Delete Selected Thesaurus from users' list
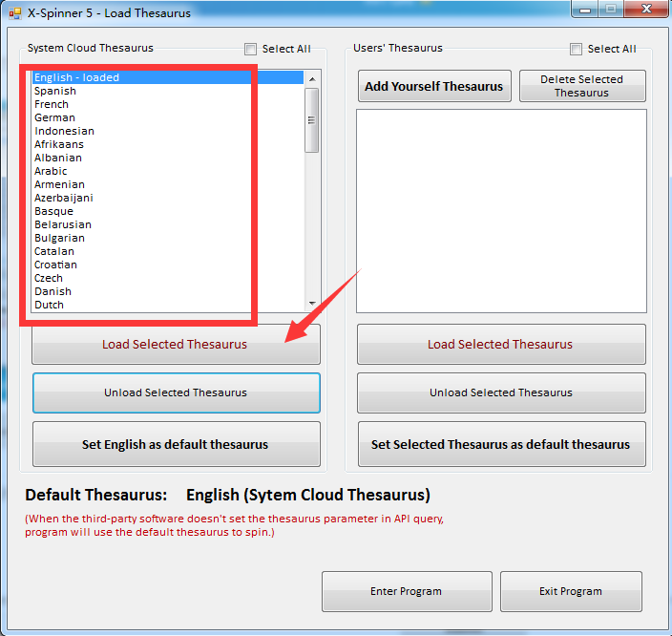The width and height of the screenshot is (672, 636). 581,86
